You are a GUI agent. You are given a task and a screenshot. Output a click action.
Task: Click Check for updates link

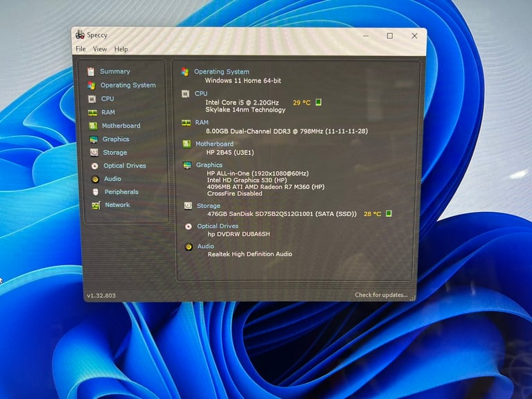coord(381,295)
